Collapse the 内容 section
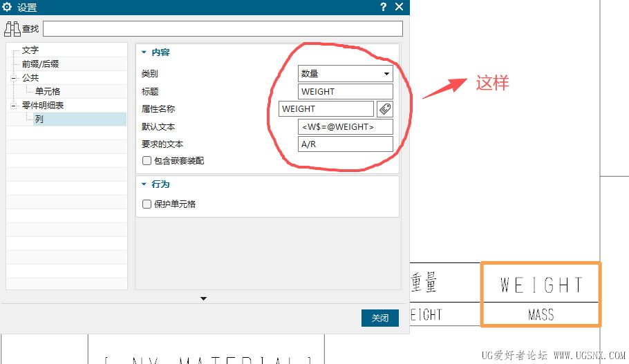Image resolution: width=629 pixels, height=364 pixels. [144, 52]
